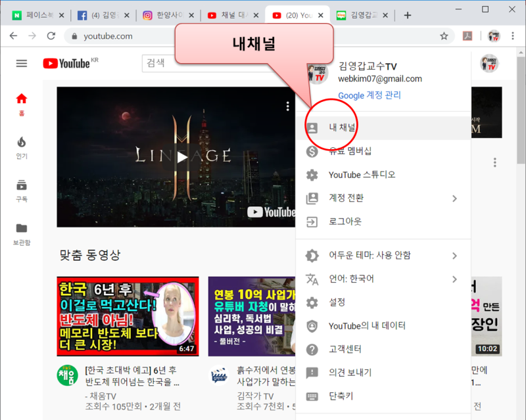Open the Chrome profile avatar in the toolbar

click(494, 36)
